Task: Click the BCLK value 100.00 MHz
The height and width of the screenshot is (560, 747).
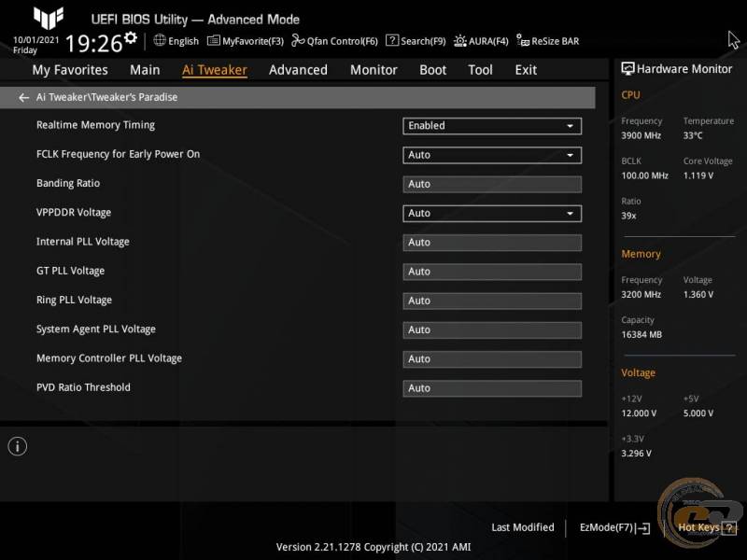Action: tap(644, 175)
